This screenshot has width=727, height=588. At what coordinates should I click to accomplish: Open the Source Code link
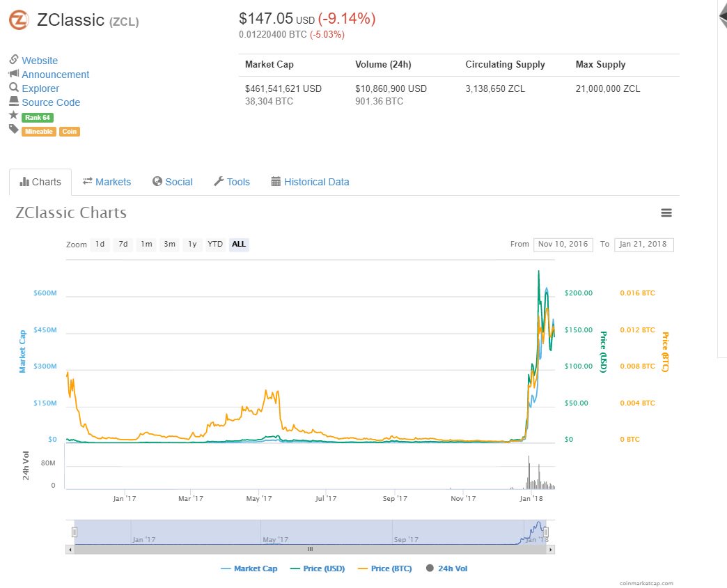coord(51,102)
